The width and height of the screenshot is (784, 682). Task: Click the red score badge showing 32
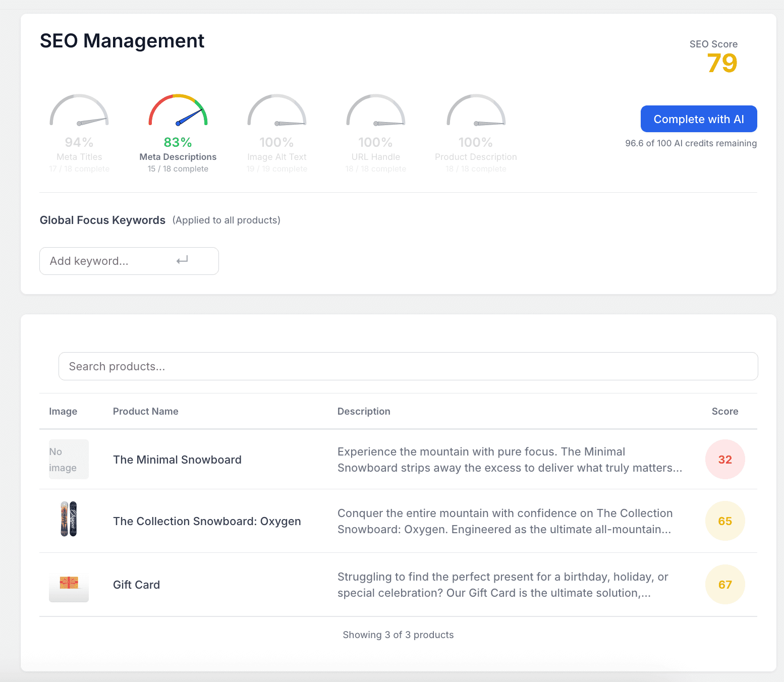tap(724, 459)
